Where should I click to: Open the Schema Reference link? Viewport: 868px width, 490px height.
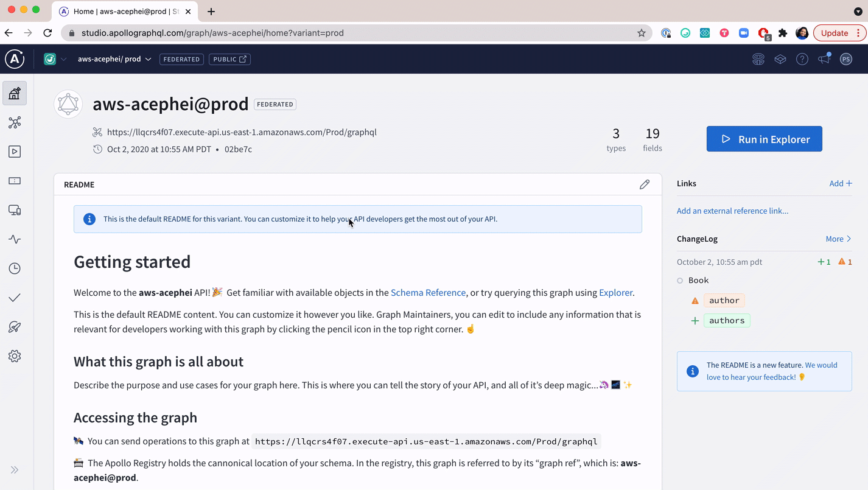coord(428,292)
